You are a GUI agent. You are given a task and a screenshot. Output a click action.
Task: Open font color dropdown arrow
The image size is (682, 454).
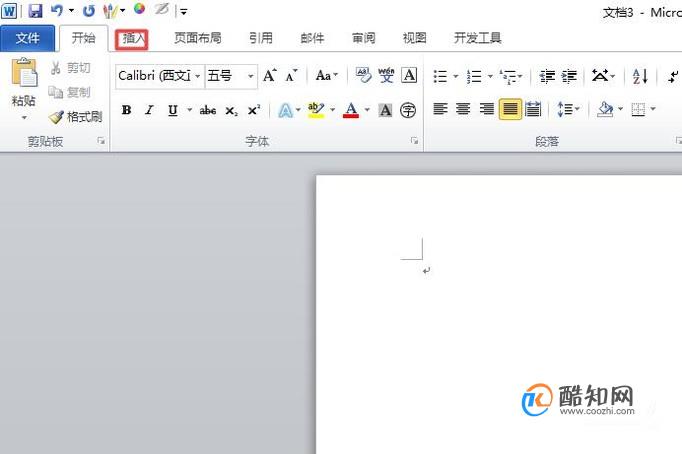pos(367,110)
